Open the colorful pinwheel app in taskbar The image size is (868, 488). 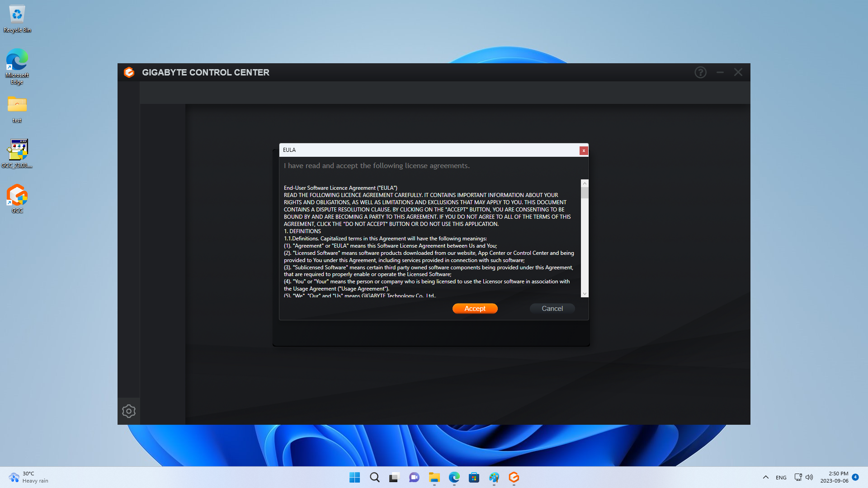point(494,478)
